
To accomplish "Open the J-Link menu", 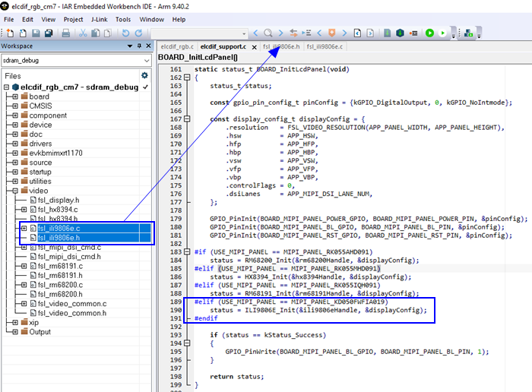I will click(x=101, y=19).
